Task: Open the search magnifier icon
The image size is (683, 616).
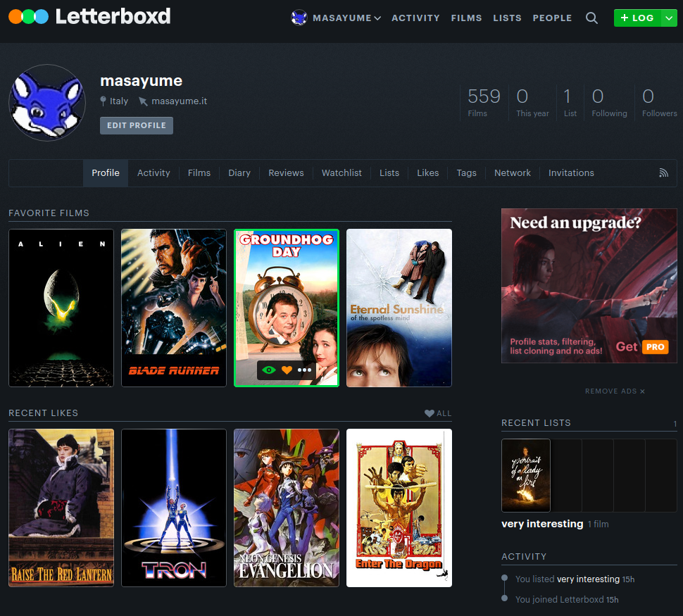Action: [x=591, y=18]
